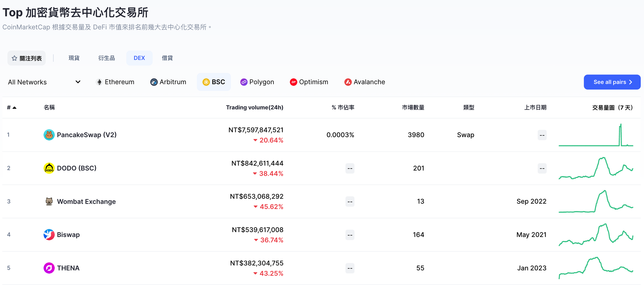Screen dimensions: 644x285
Task: Sort by % 市佔率 column header
Action: [343, 107]
